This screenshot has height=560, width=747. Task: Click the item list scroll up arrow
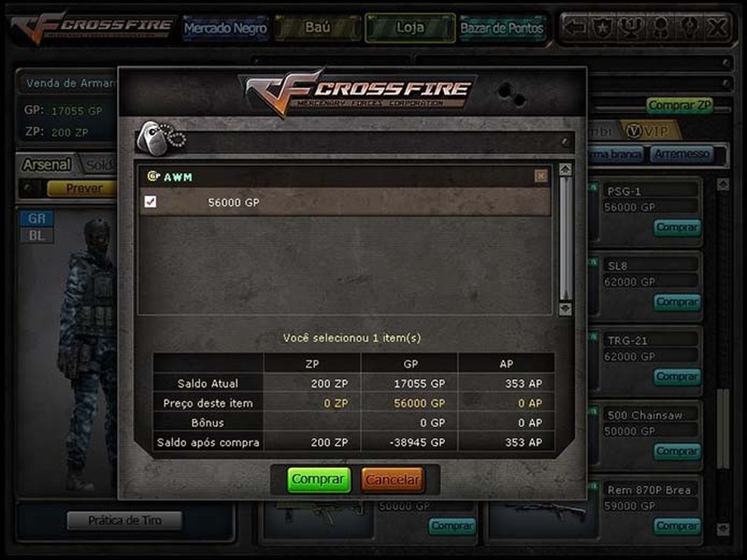566,169
